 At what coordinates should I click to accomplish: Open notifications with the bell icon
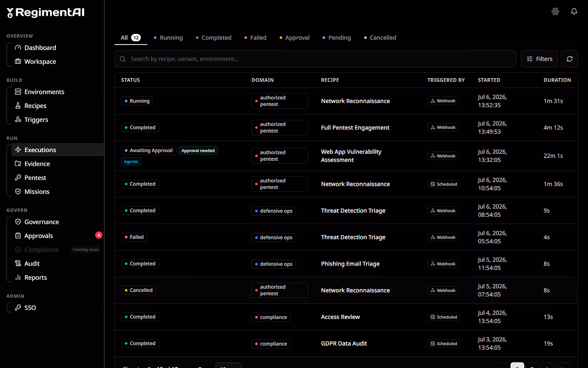point(574,11)
